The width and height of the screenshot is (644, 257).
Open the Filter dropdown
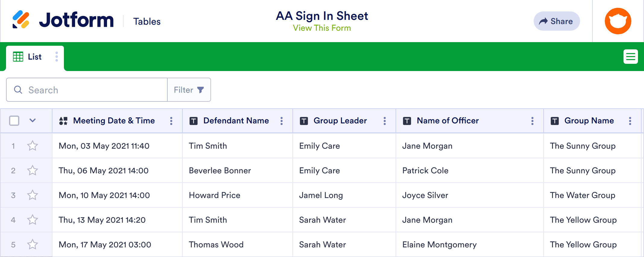click(x=189, y=90)
